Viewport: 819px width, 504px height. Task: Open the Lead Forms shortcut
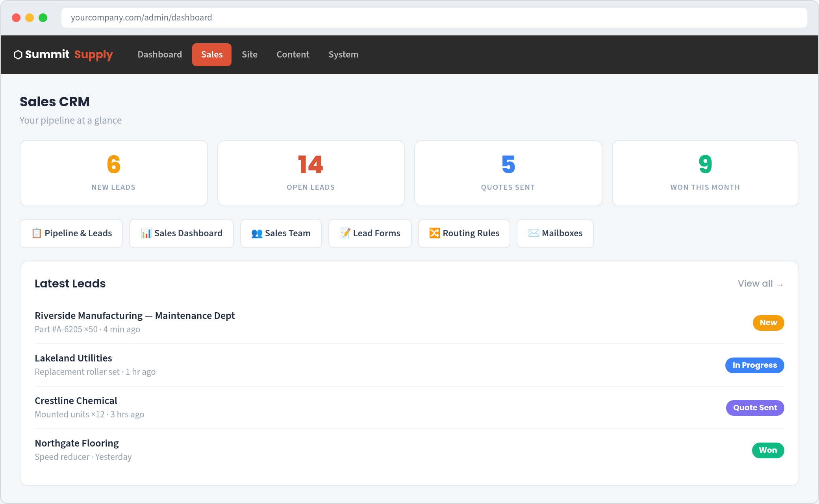370,233
